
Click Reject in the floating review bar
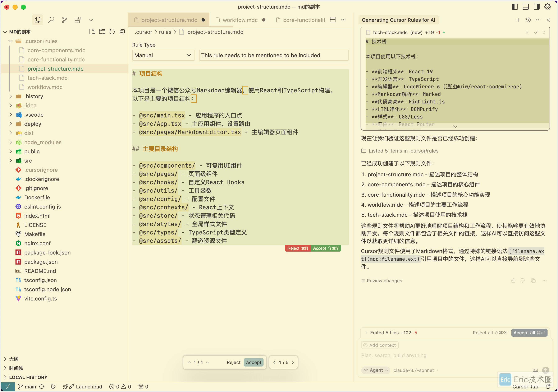pyautogui.click(x=234, y=362)
